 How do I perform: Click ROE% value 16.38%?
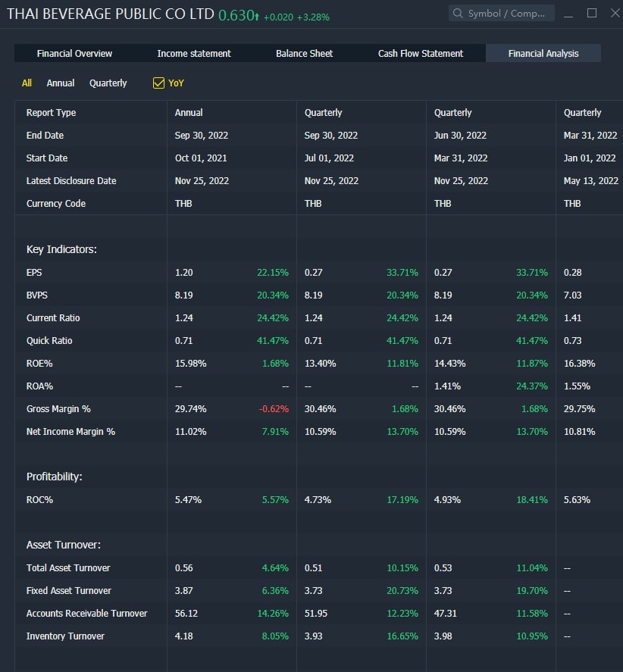(579, 364)
